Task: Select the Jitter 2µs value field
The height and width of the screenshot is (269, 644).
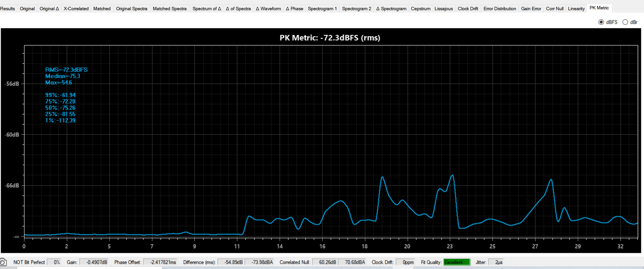Action: click(x=496, y=262)
